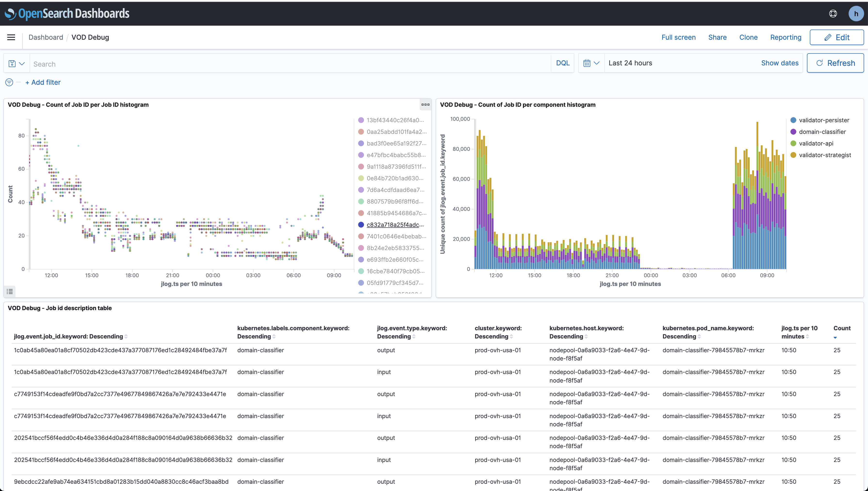Sort by jlog.ts per 10 minutes column
This screenshot has width=868, height=491.
tap(799, 332)
